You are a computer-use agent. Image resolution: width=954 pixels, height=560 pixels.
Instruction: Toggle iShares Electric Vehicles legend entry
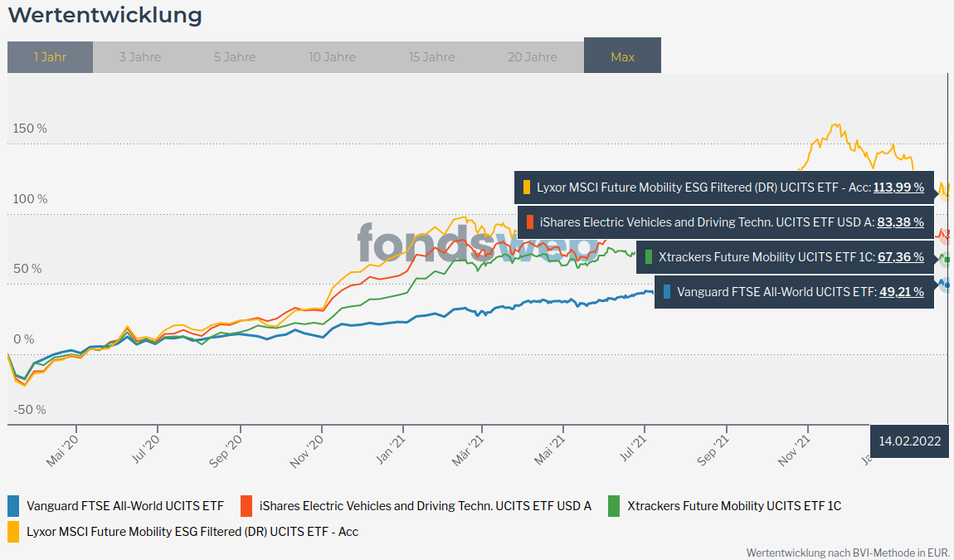[x=425, y=505]
